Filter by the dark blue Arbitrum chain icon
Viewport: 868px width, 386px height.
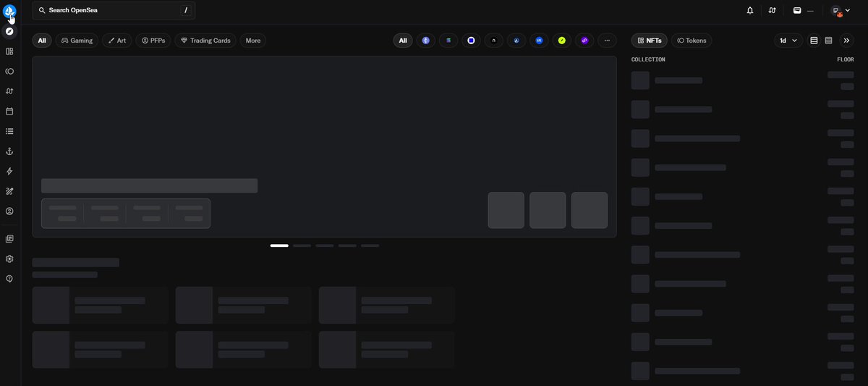tap(516, 41)
